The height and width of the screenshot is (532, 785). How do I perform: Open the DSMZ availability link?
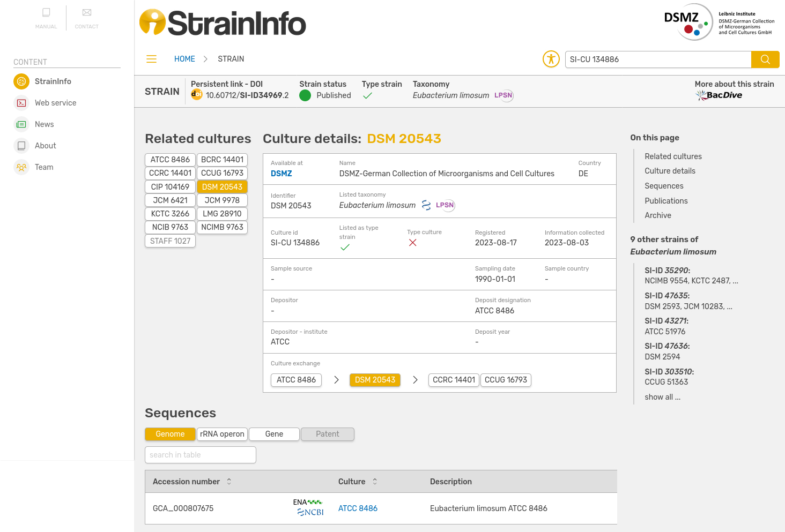[x=282, y=174]
